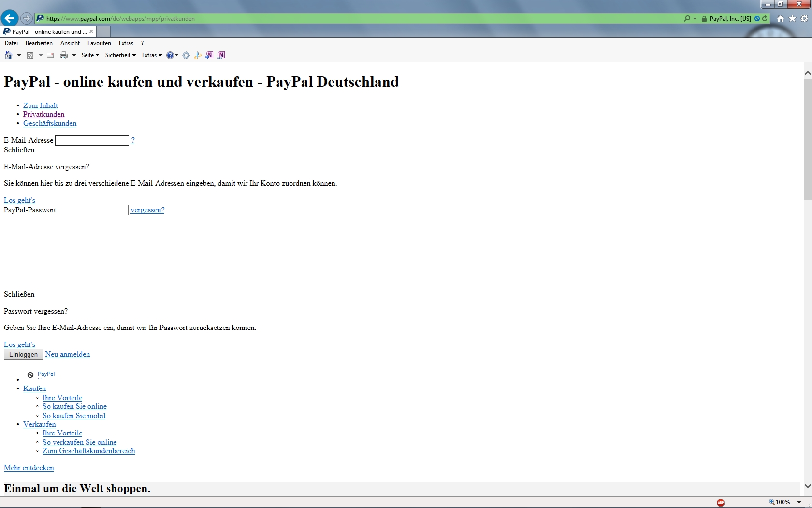
Task: Open So verkaufen Sie online link
Action: click(79, 442)
